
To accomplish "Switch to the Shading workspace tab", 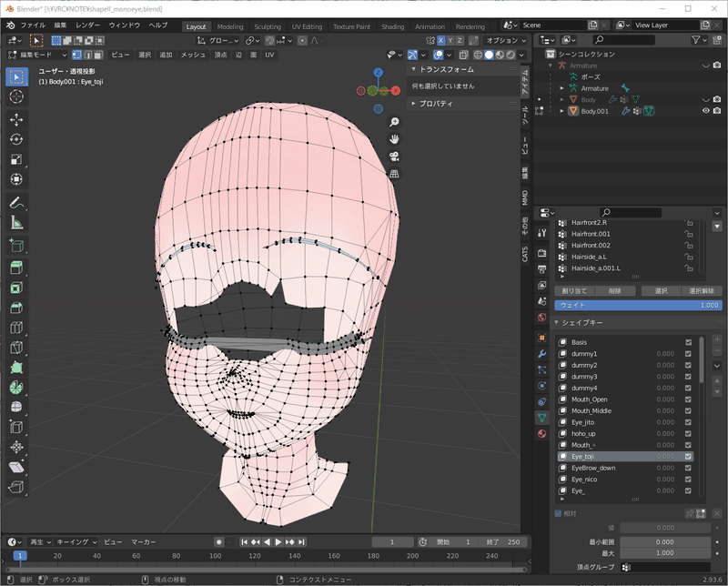I will (x=393, y=27).
